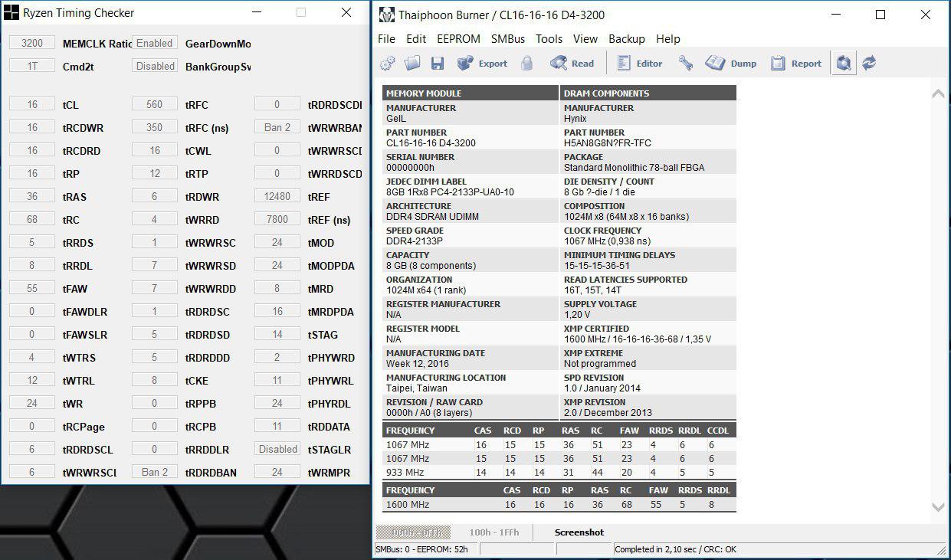951x560 pixels.
Task: Click the Cmd2t value field 1T
Action: (x=32, y=66)
